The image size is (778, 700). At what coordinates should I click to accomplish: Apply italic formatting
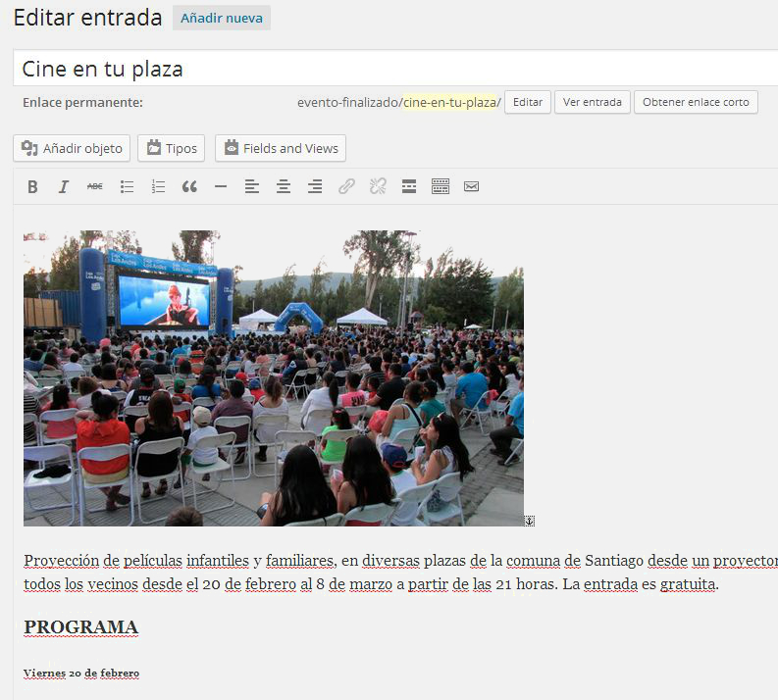coord(64,187)
